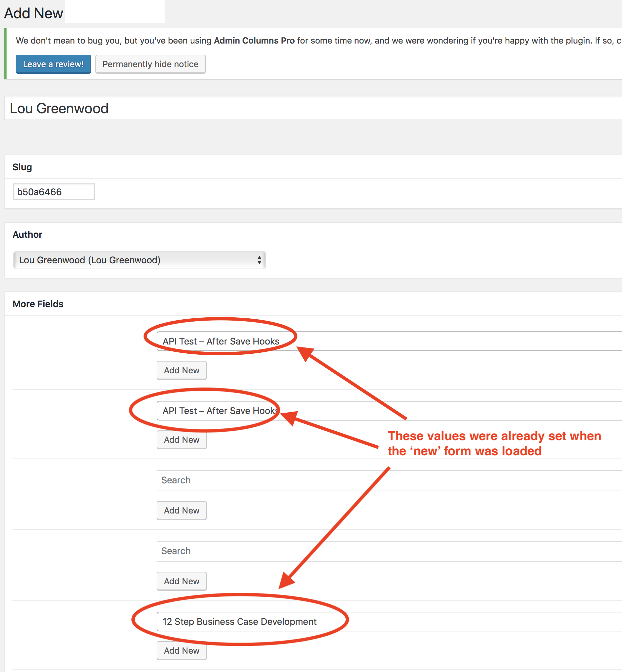The height and width of the screenshot is (672, 622).
Task: Click Add New below the second circled field
Action: tap(182, 439)
